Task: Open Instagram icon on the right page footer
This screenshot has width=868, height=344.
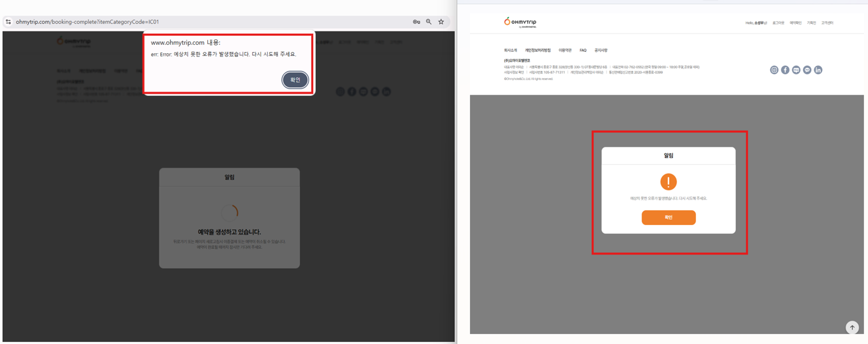Action: coord(774,70)
